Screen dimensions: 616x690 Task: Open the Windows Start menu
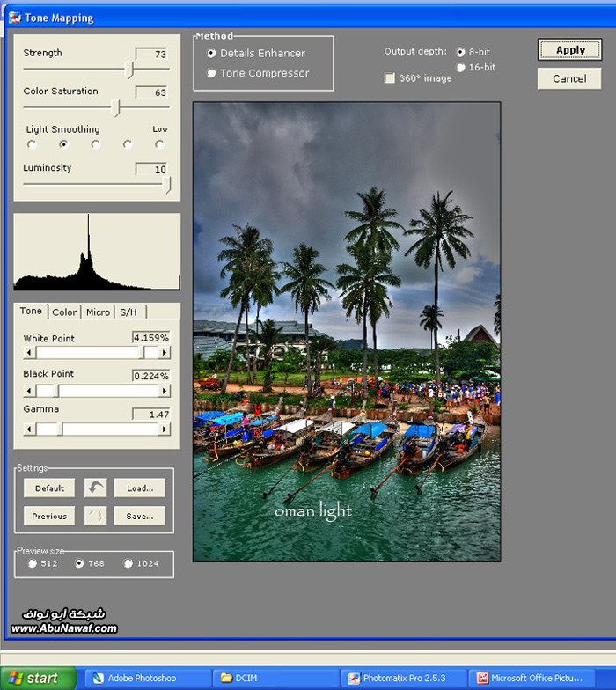tap(33, 678)
